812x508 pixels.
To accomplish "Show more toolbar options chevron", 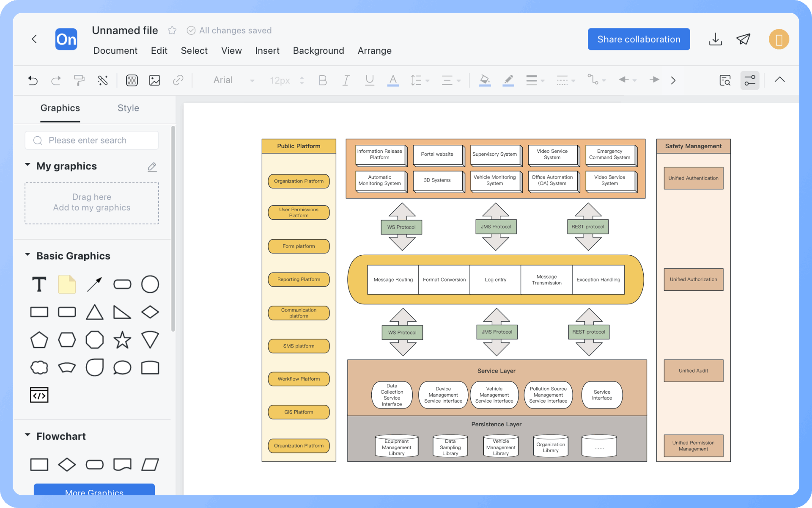I will (x=673, y=80).
